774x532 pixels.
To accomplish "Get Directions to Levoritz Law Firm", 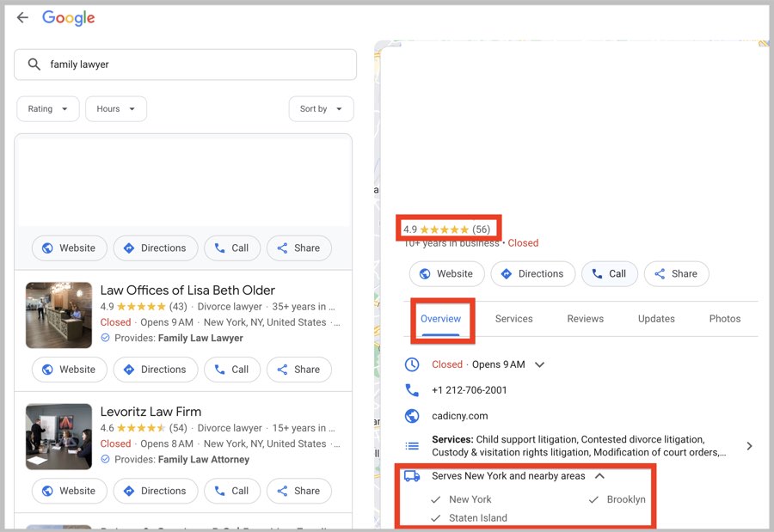I will pyautogui.click(x=156, y=491).
